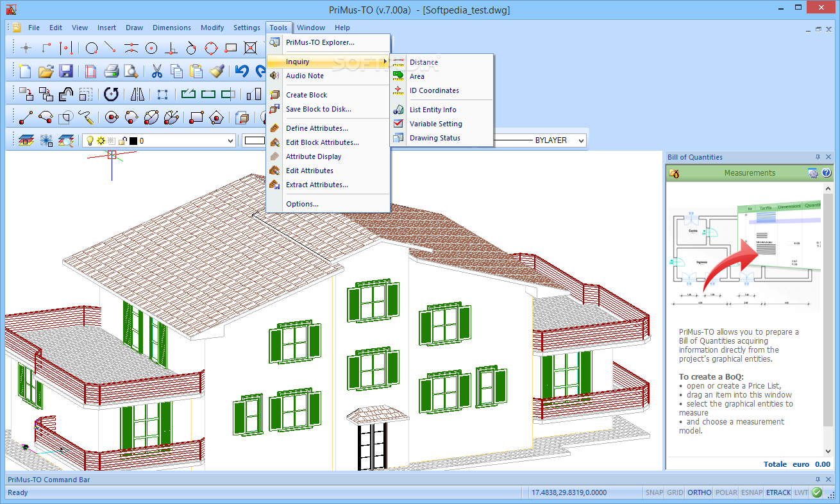Toggle SNAP mode in status bar

point(655,492)
